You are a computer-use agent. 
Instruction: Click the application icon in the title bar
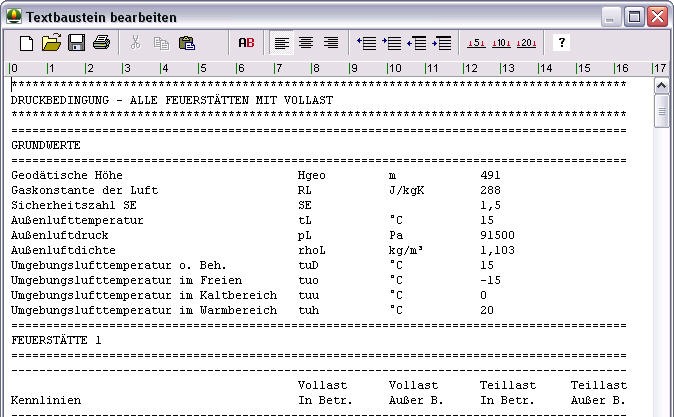tap(14, 16)
